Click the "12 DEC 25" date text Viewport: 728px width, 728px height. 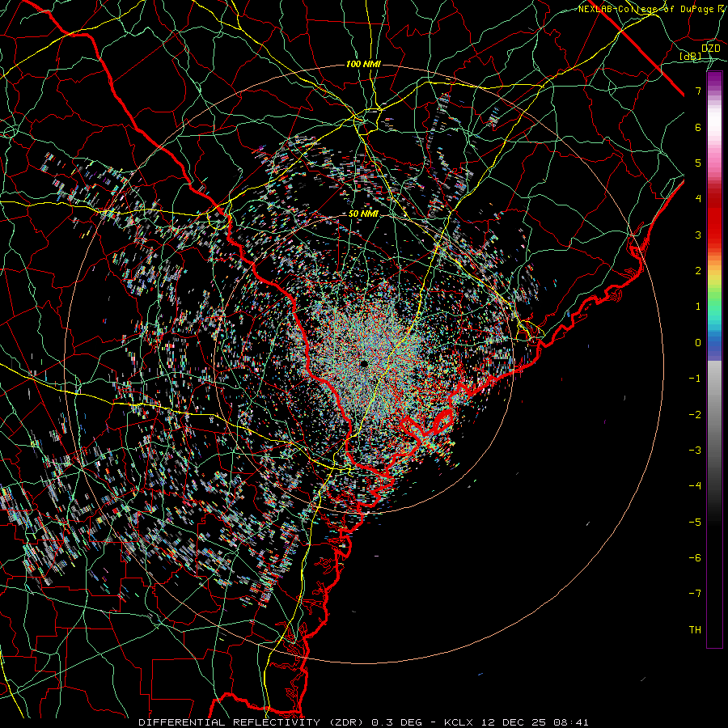(x=512, y=722)
